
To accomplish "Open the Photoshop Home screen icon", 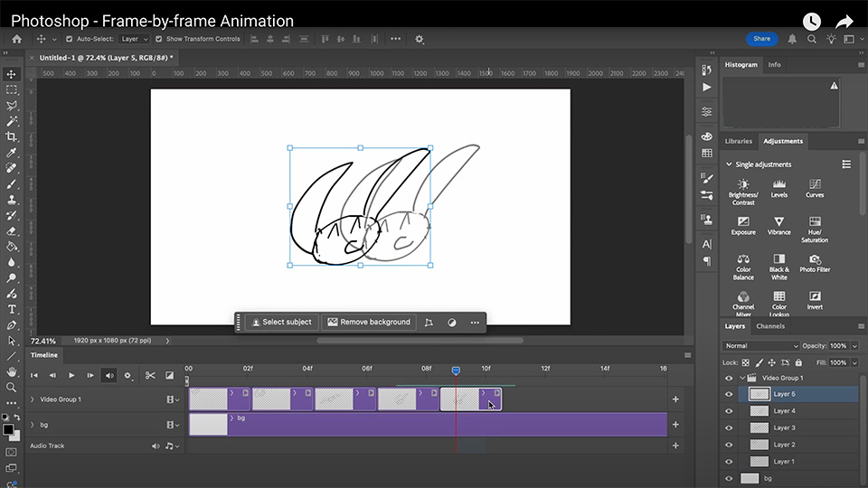I will click(x=16, y=39).
